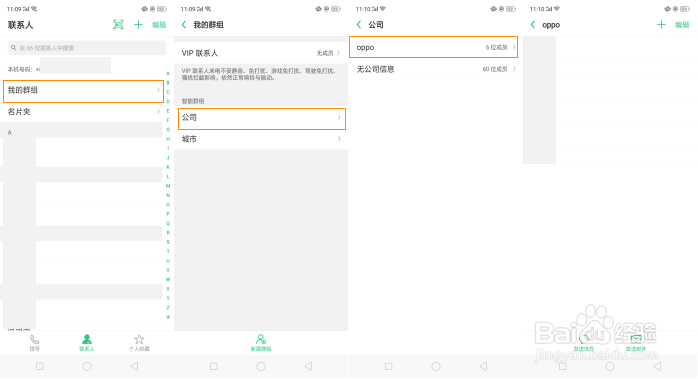Viewport: 698px width, 379px height.
Task: Expand 无公司信息 chevron next to 60 位成员
Action: 514,69
